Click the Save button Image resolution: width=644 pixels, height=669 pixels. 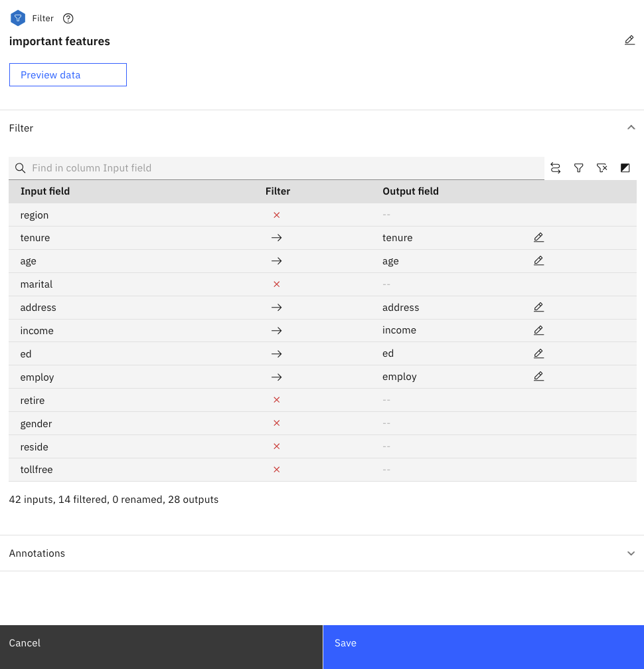(483, 647)
